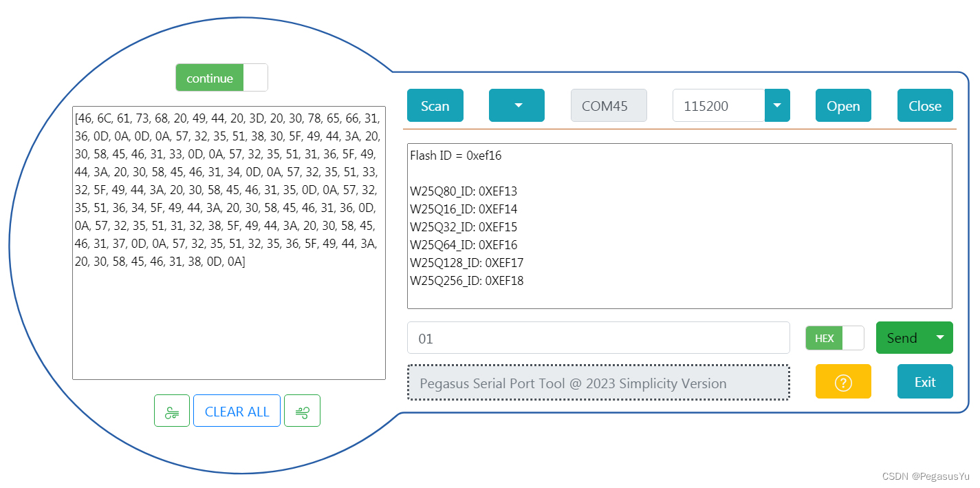Exit the serial port tool
The image size is (980, 488).
[924, 381]
